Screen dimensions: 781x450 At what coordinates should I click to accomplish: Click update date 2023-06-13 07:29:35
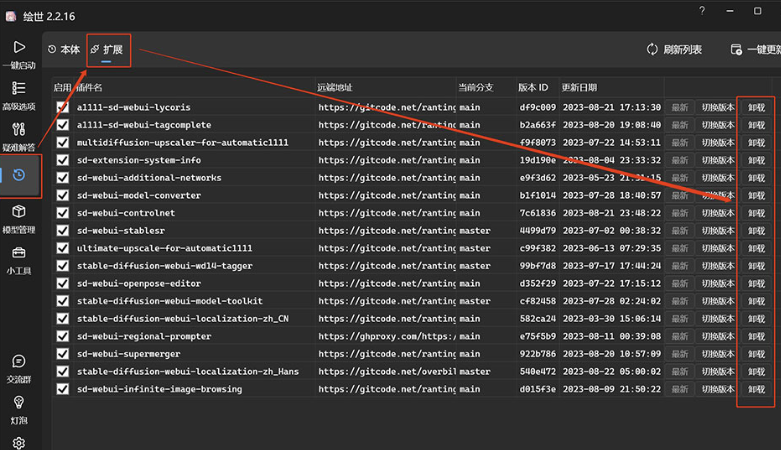tap(612, 248)
